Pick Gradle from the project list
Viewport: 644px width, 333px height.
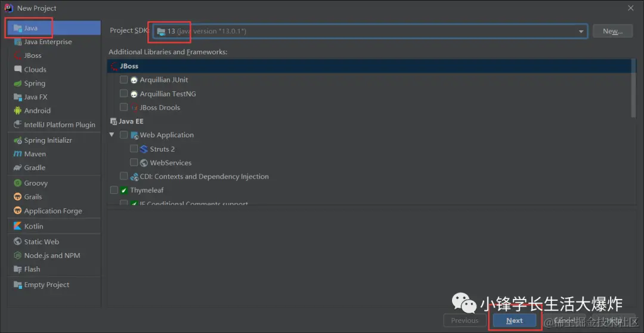pyautogui.click(x=54, y=168)
